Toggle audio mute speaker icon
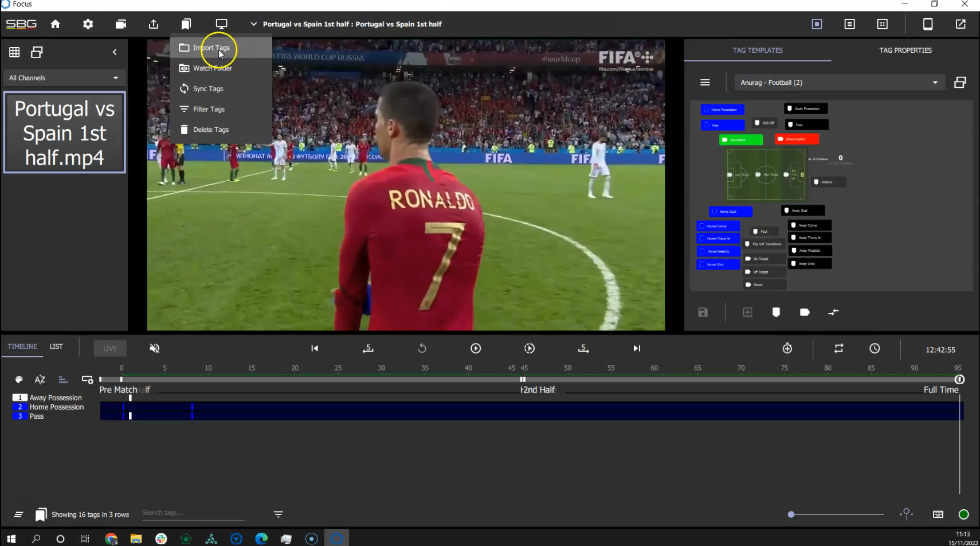 tap(154, 348)
